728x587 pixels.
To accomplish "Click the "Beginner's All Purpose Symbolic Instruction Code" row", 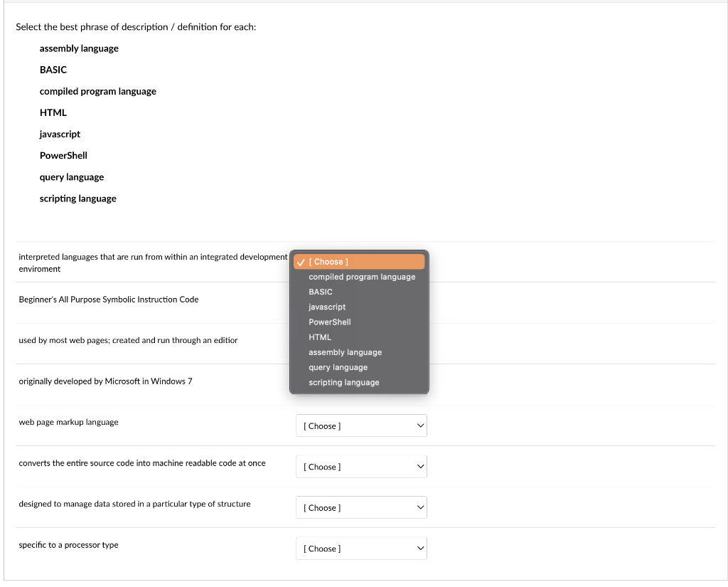I will (108, 300).
